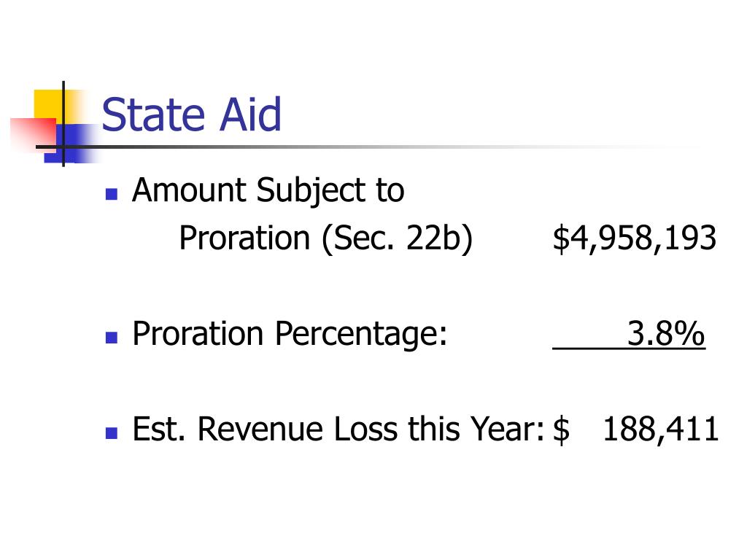Click the Est. Revenue Loss this Year: label
Viewport: 747px width, 560px height.
[x=338, y=429]
